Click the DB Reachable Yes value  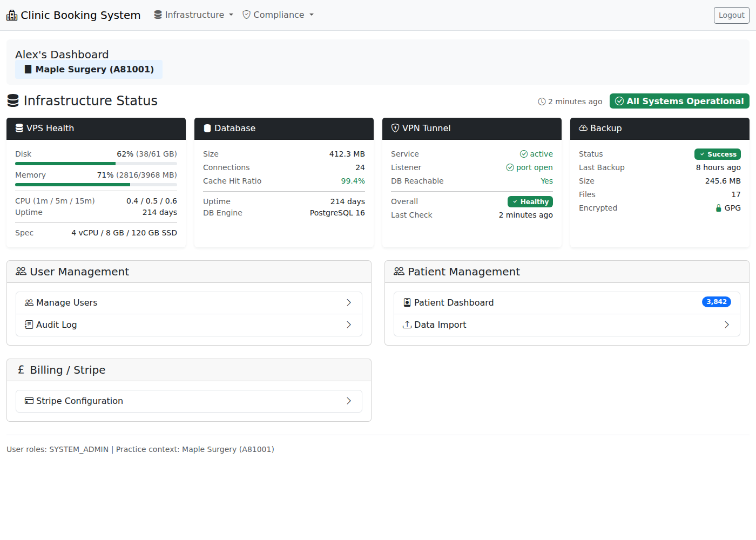point(547,181)
